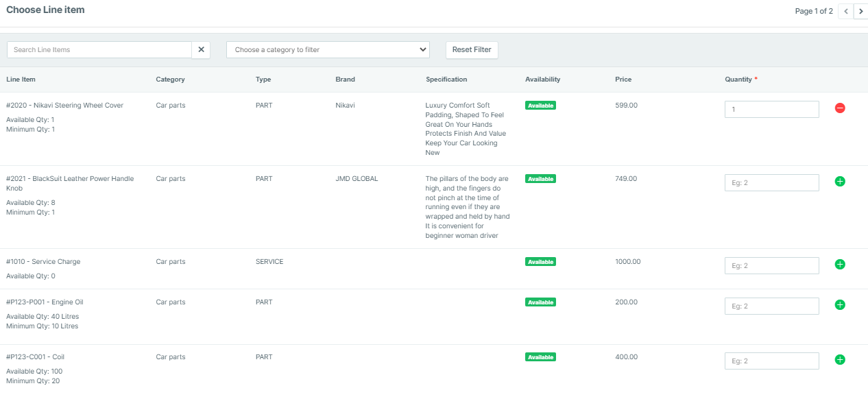Clear search with the X icon
Viewport: 868px width, 399px height.
point(201,50)
